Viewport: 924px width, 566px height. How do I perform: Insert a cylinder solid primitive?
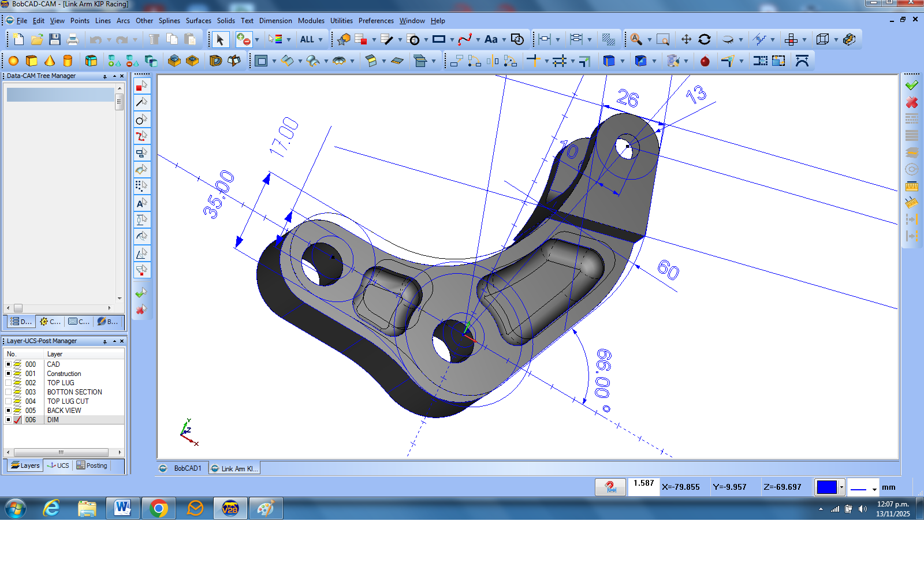pyautogui.click(x=68, y=61)
